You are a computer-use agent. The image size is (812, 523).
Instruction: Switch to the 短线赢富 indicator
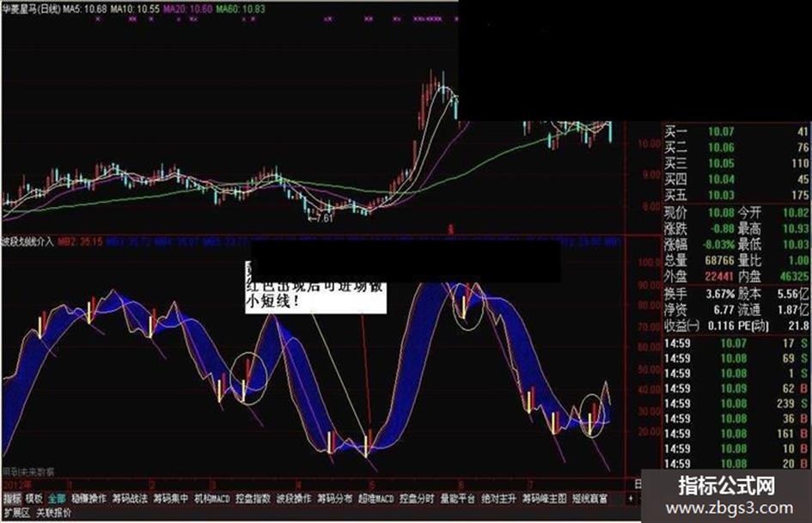[589, 499]
